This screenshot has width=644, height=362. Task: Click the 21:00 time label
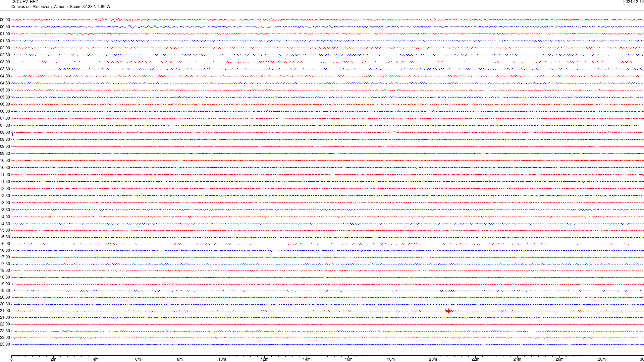click(5, 311)
